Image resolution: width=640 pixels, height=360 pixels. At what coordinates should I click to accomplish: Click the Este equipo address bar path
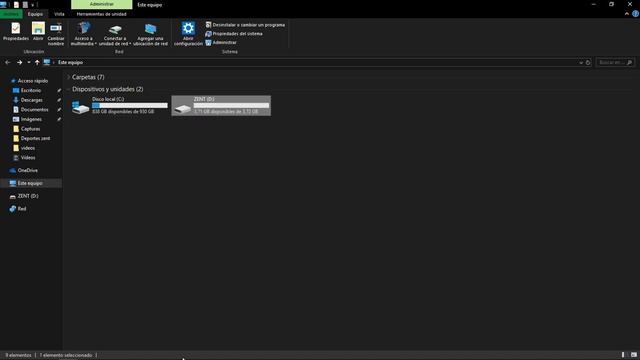click(x=70, y=62)
